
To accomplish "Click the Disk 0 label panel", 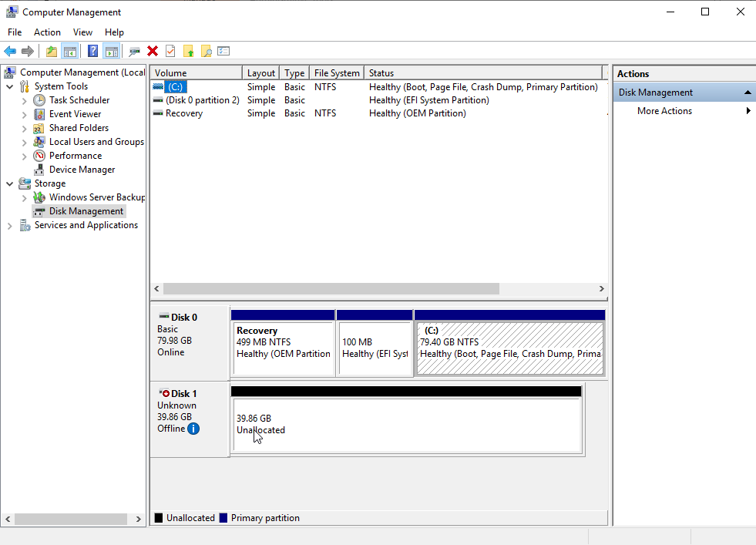I will (x=190, y=343).
